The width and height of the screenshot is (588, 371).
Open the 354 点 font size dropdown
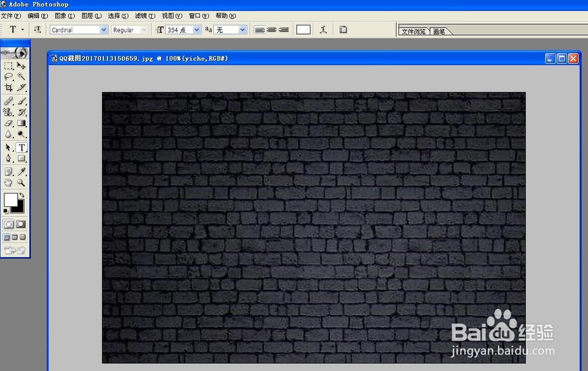(x=196, y=29)
